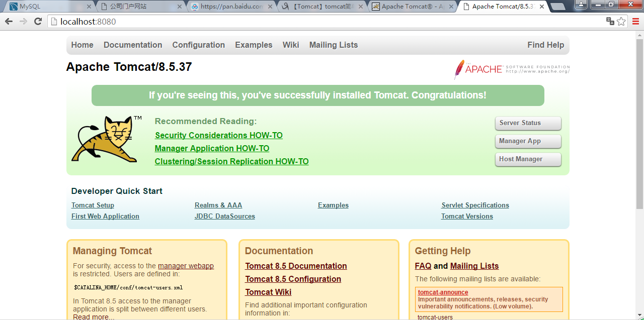Open Mailing Lists in the navigation bar

(x=334, y=45)
